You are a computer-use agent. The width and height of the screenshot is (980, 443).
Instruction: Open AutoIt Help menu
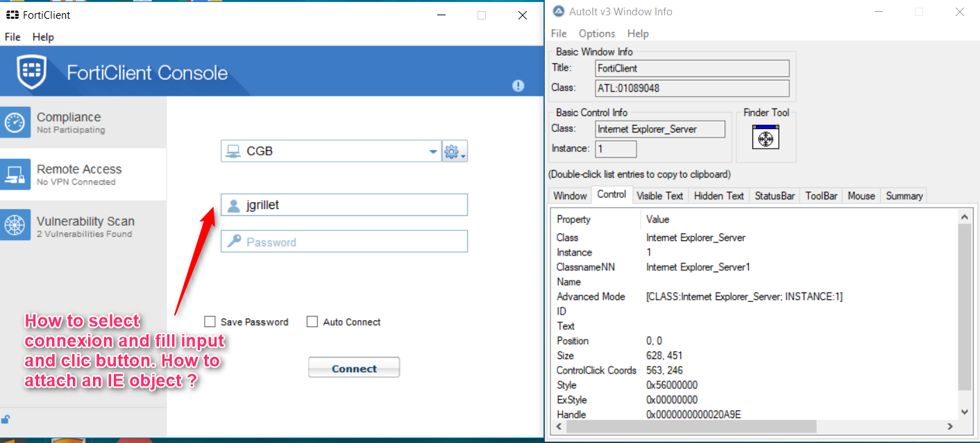638,33
